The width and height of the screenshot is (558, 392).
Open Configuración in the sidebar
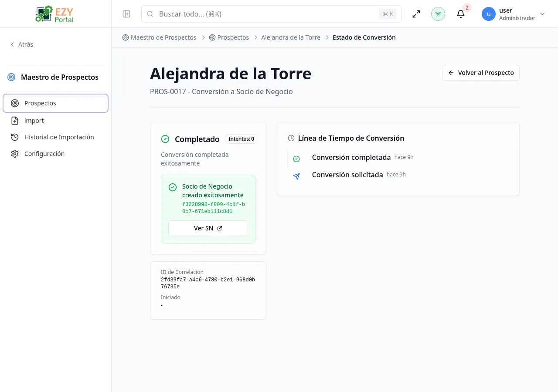[55, 154]
